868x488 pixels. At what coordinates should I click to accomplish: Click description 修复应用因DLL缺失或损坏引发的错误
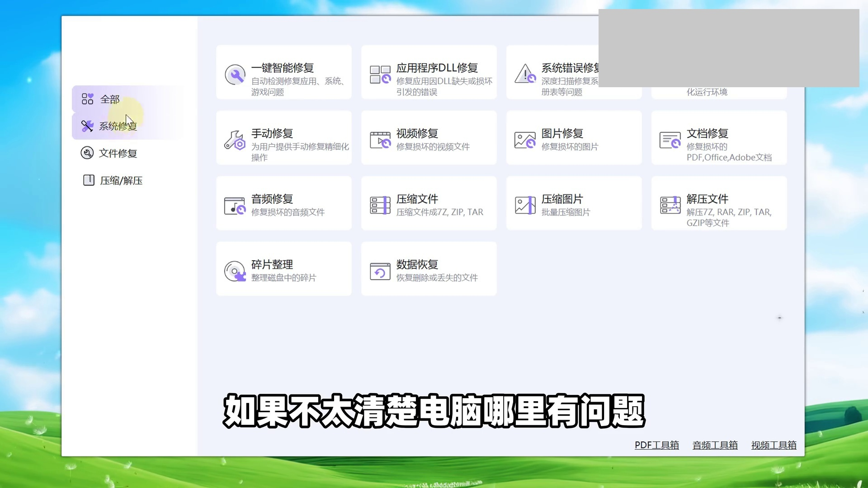point(444,86)
